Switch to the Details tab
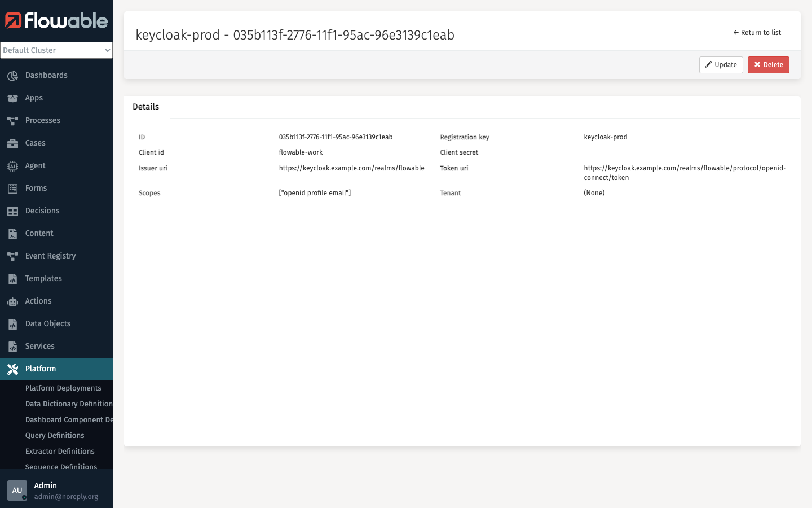 click(x=145, y=107)
